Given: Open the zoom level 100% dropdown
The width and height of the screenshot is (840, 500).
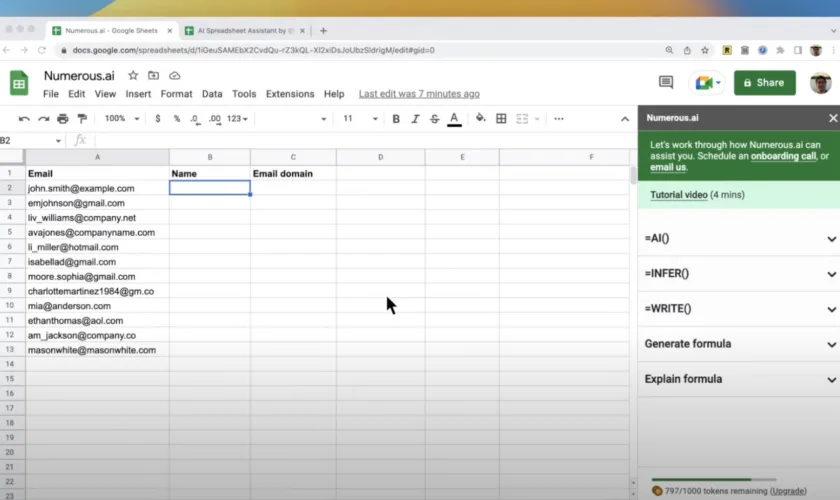Looking at the screenshot, I should [x=122, y=118].
